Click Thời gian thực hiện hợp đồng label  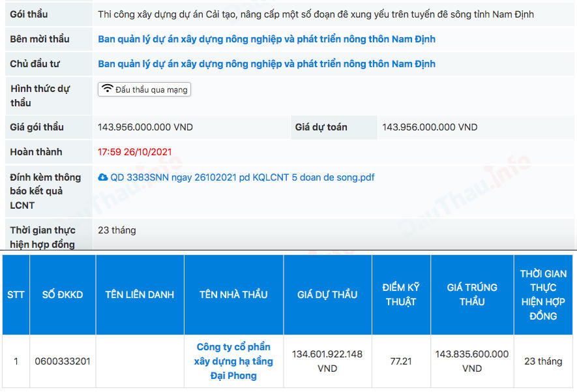coord(42,237)
